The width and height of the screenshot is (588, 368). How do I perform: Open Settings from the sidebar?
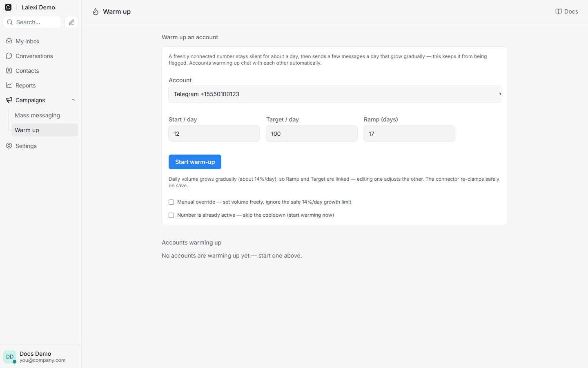(40, 146)
